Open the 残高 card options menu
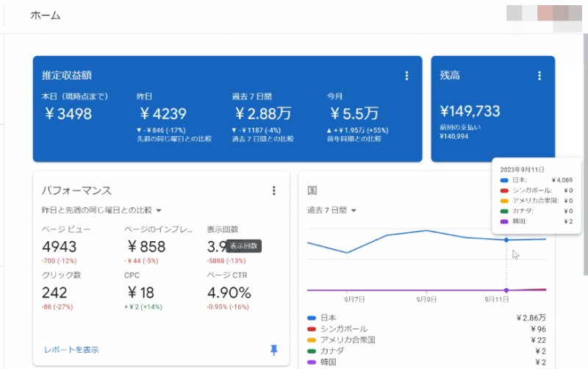The width and height of the screenshot is (588, 369). tap(539, 76)
